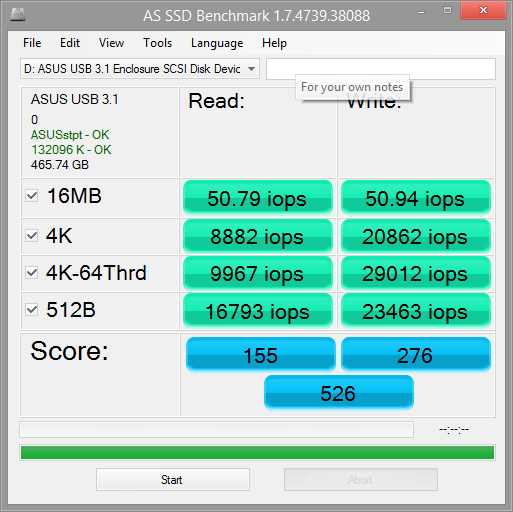Screen dimensions: 513x512
Task: Click the total score 526
Action: pyautogui.click(x=339, y=393)
